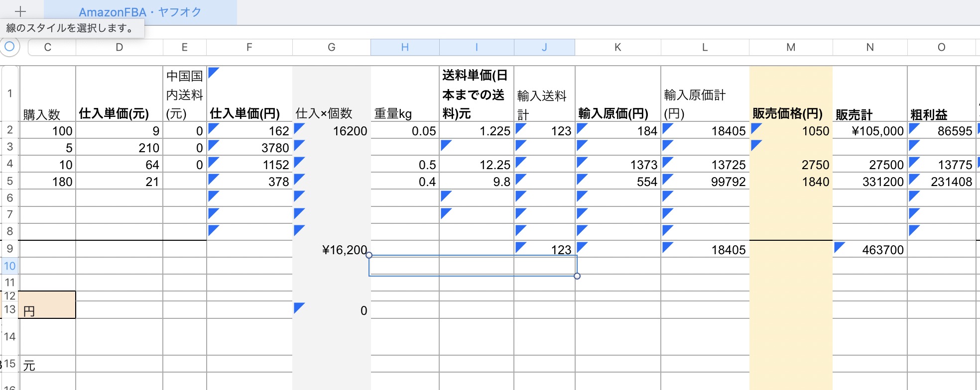The height and width of the screenshot is (390, 980).
Task: Select cell with value 99792
Action: pyautogui.click(x=705, y=181)
